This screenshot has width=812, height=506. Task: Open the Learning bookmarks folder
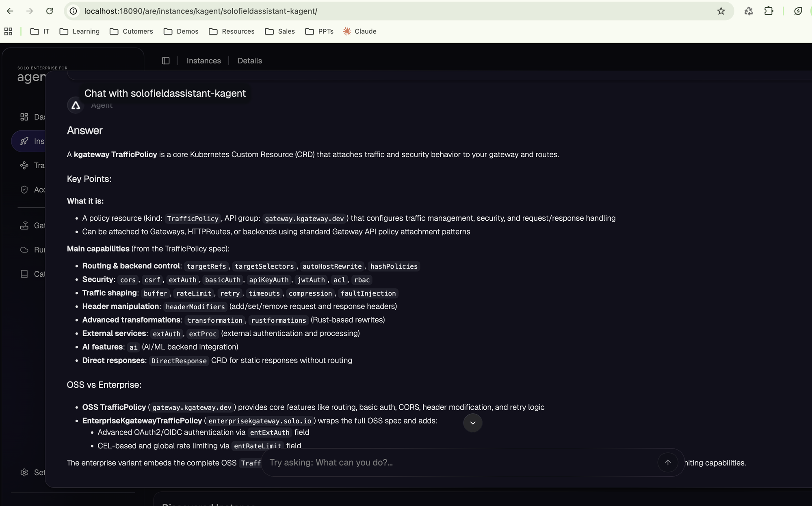coord(79,31)
